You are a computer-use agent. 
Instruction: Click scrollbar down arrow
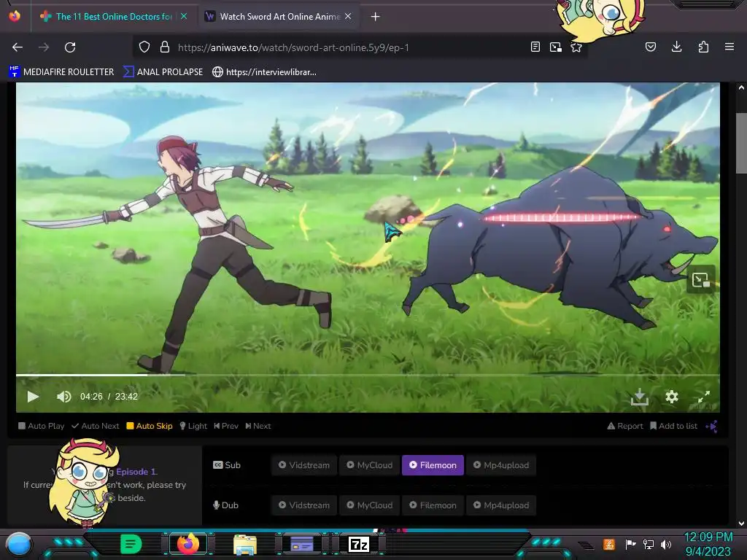(741, 523)
